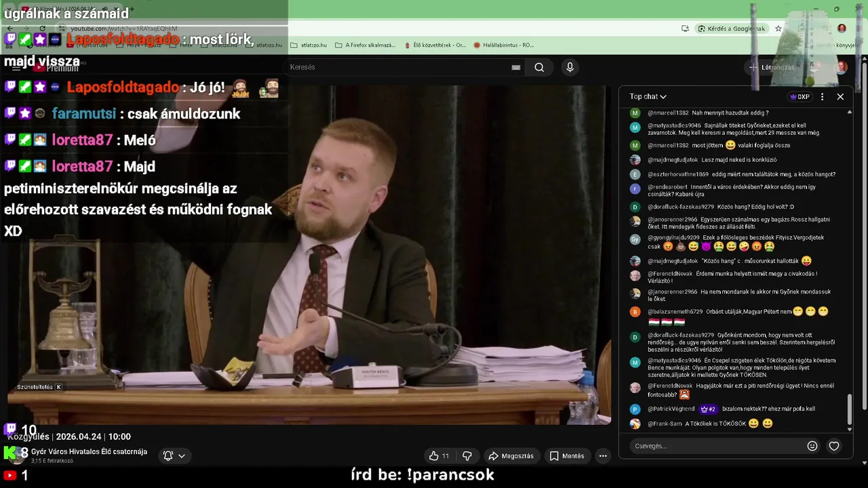Screen dimensions: 868x488
Task: Open Chrome profile avatar in toolbar
Action: click(842, 28)
